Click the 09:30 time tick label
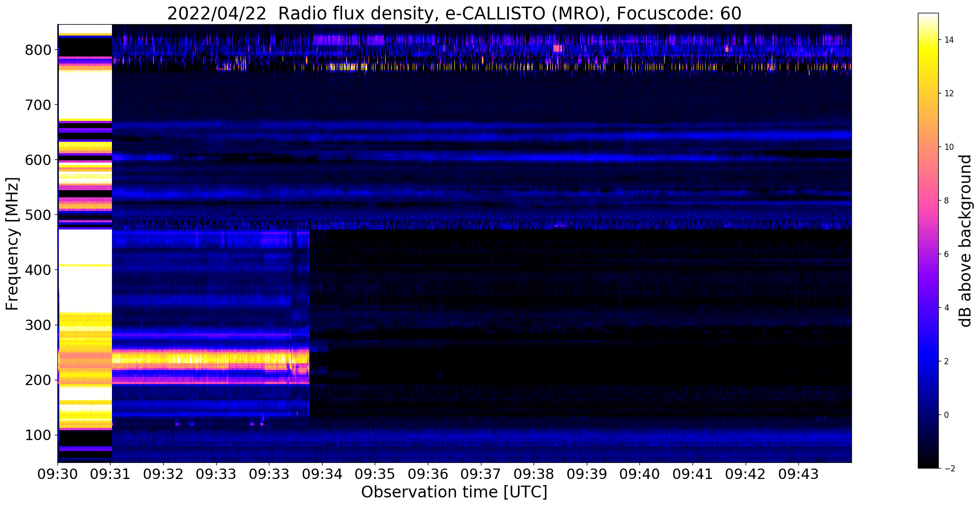This screenshot has height=506, width=980. pyautogui.click(x=58, y=474)
